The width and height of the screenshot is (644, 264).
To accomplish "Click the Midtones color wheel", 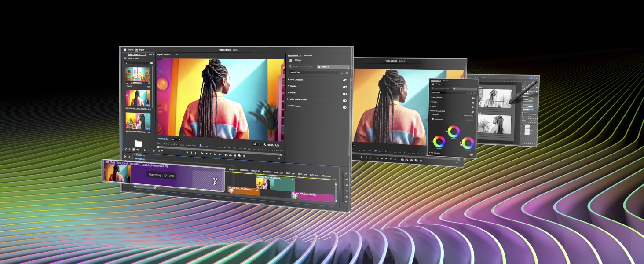I will (x=454, y=131).
